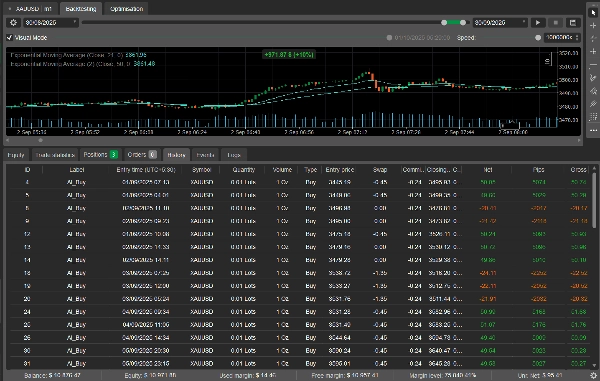Open the Optimisation tab
The height and width of the screenshot is (381, 600).
pos(126,8)
